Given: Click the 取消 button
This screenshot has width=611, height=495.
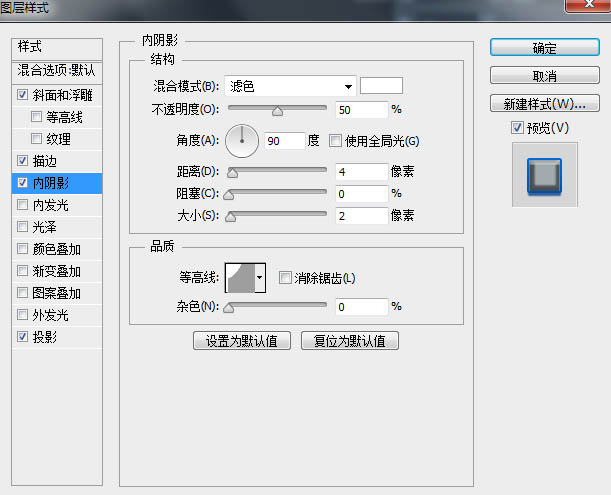Looking at the screenshot, I should [544, 75].
